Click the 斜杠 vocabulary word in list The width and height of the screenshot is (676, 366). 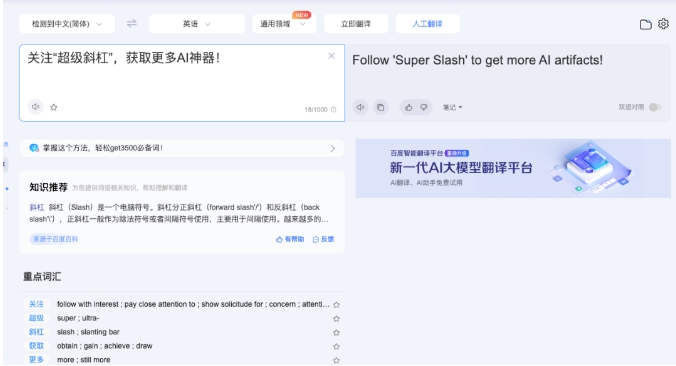click(x=36, y=332)
